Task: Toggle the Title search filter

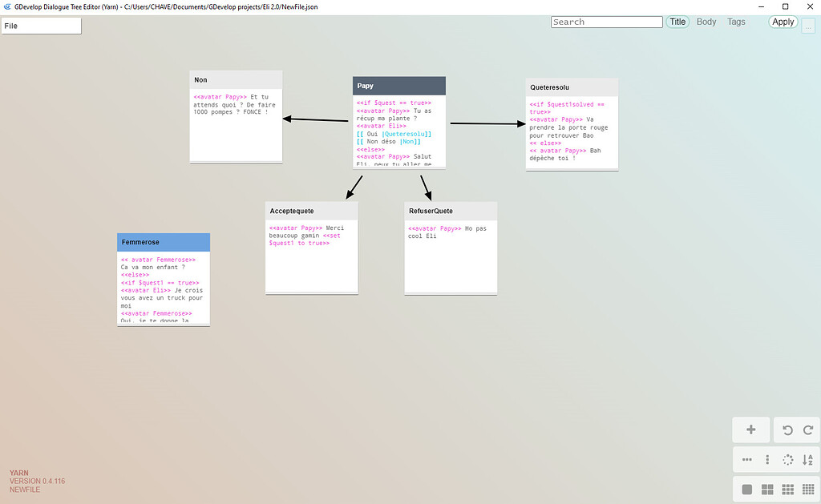Action: tap(677, 22)
